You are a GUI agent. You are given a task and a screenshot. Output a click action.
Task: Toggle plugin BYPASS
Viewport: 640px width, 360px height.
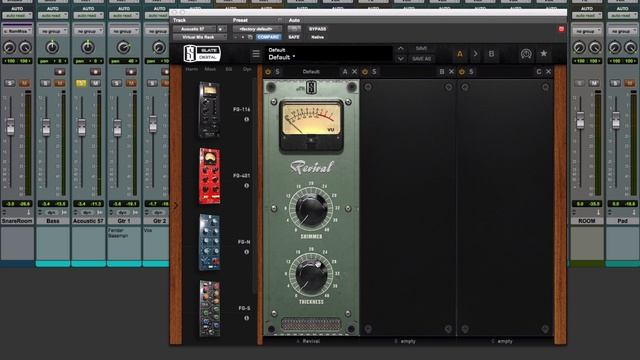(x=317, y=29)
